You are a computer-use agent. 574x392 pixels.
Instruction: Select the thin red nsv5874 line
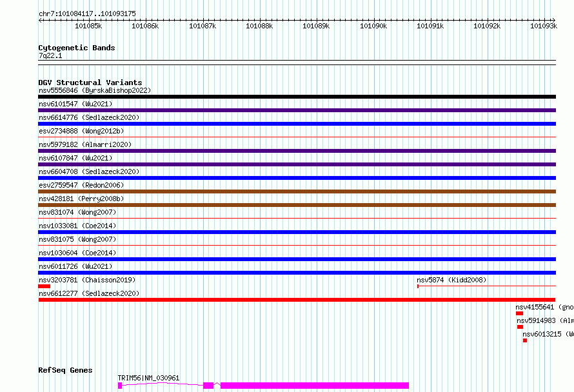[x=486, y=286]
